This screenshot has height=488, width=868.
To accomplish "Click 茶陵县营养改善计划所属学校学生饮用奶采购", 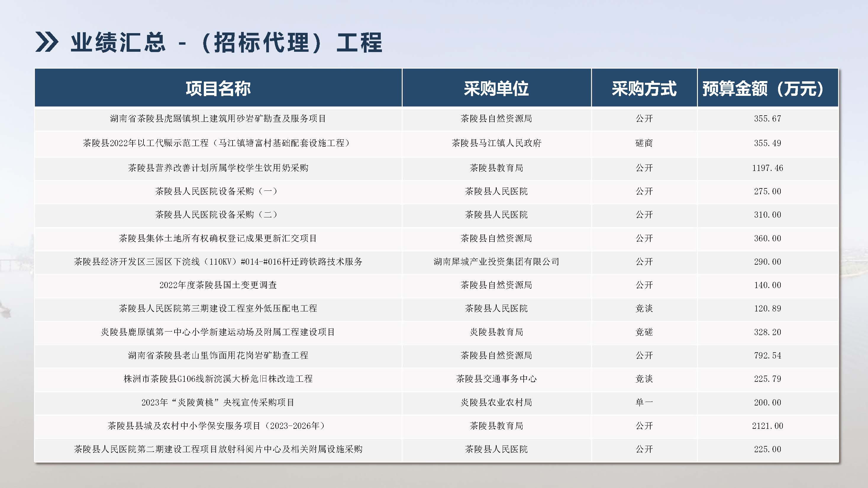I will [x=218, y=168].
